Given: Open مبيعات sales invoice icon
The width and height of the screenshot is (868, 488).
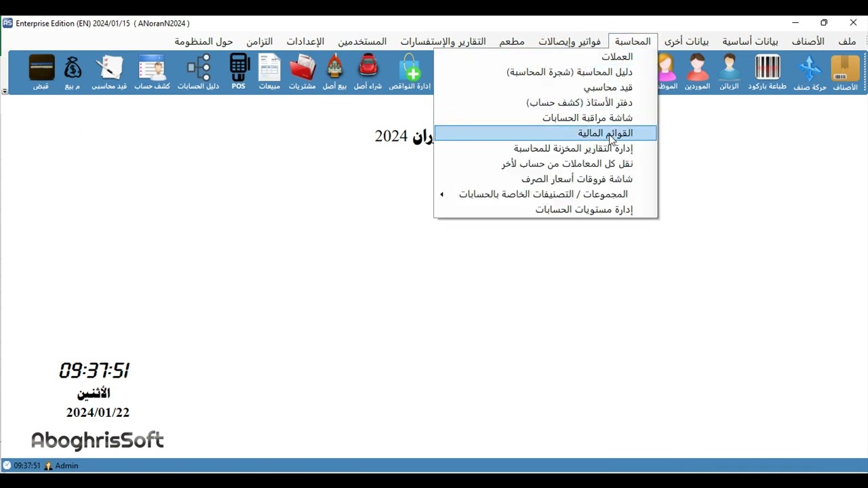Looking at the screenshot, I should click(x=269, y=73).
